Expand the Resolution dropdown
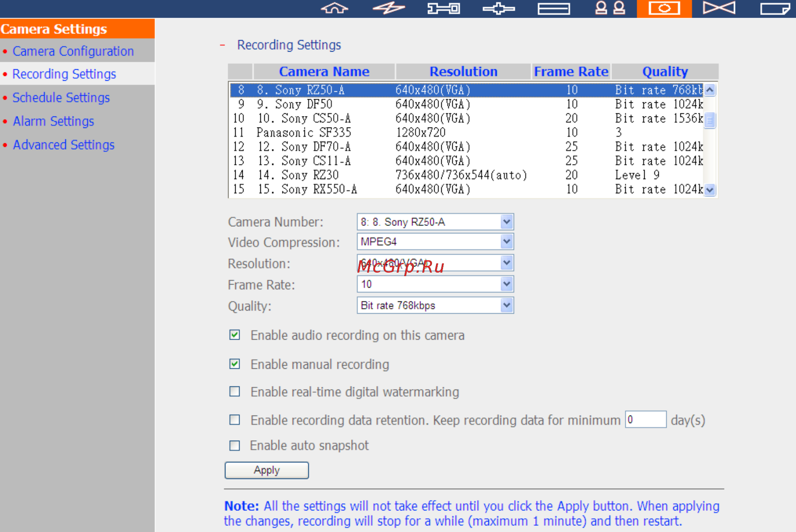The width and height of the screenshot is (796, 532). pos(435,263)
